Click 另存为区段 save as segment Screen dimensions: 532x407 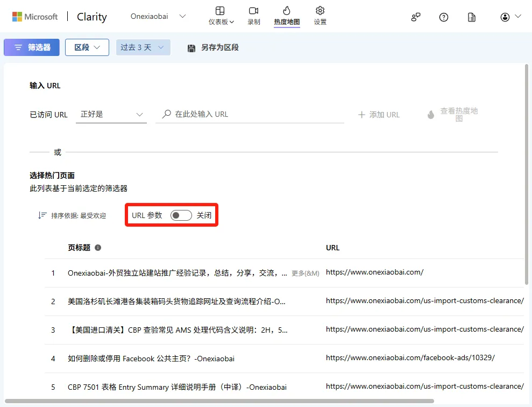213,47
